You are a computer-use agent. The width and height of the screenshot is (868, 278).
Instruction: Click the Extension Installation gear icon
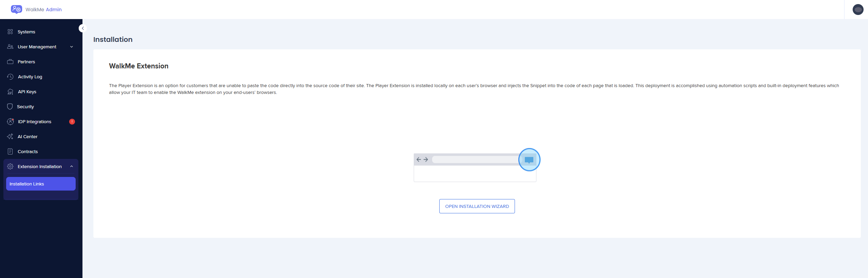10,166
